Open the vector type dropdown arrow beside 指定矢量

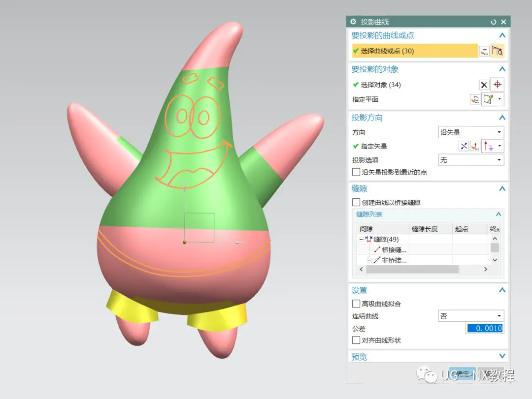[499, 146]
